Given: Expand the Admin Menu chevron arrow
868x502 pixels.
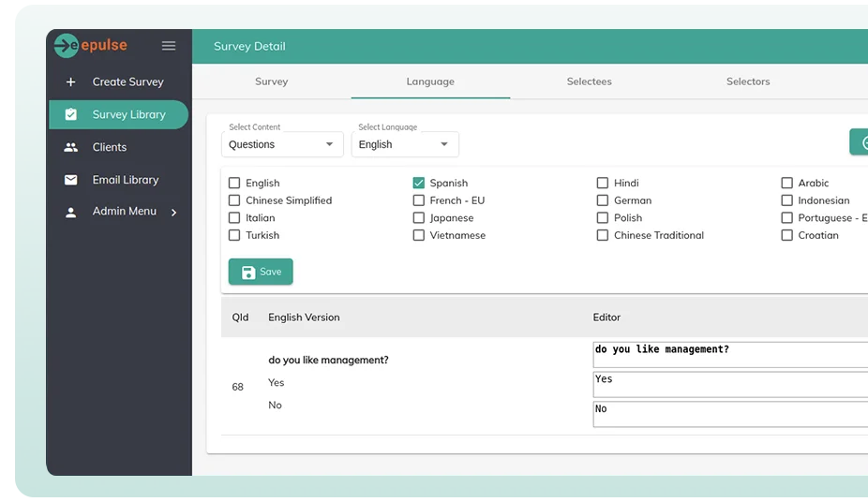Looking at the screenshot, I should 174,213.
